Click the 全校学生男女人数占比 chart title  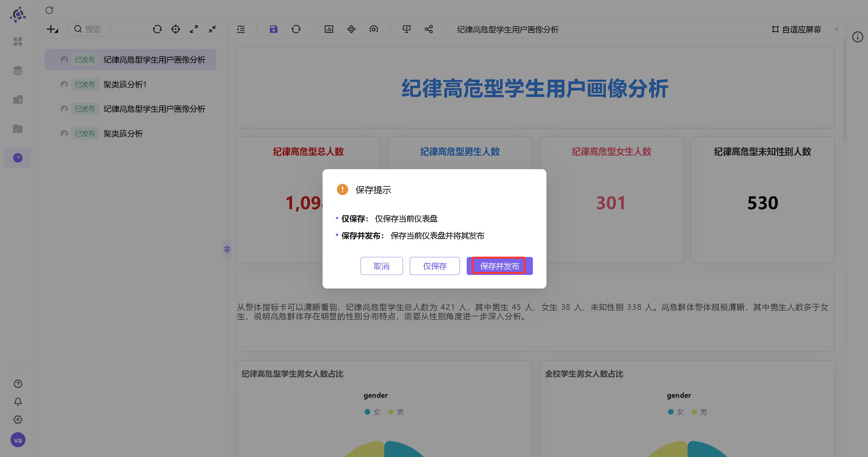584,374
